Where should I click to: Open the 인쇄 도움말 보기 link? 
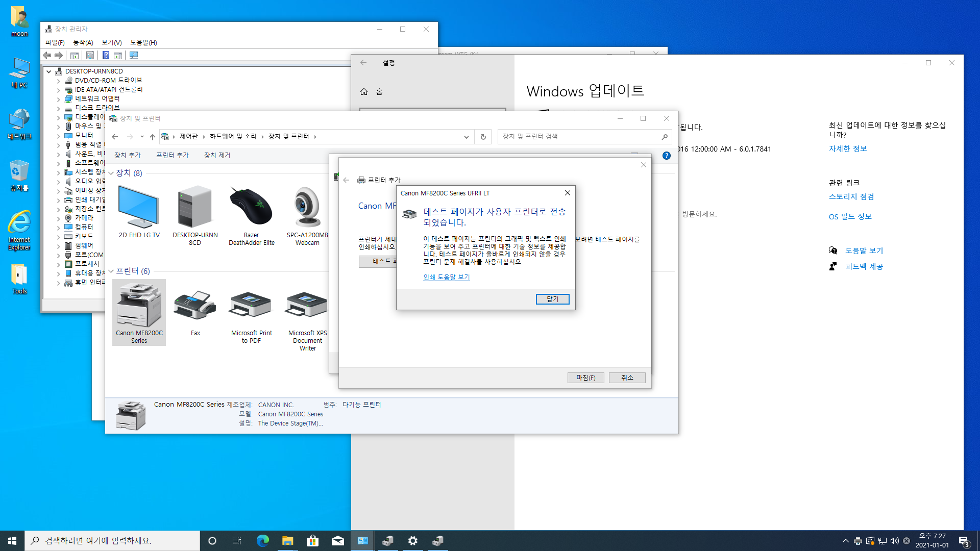[446, 277]
